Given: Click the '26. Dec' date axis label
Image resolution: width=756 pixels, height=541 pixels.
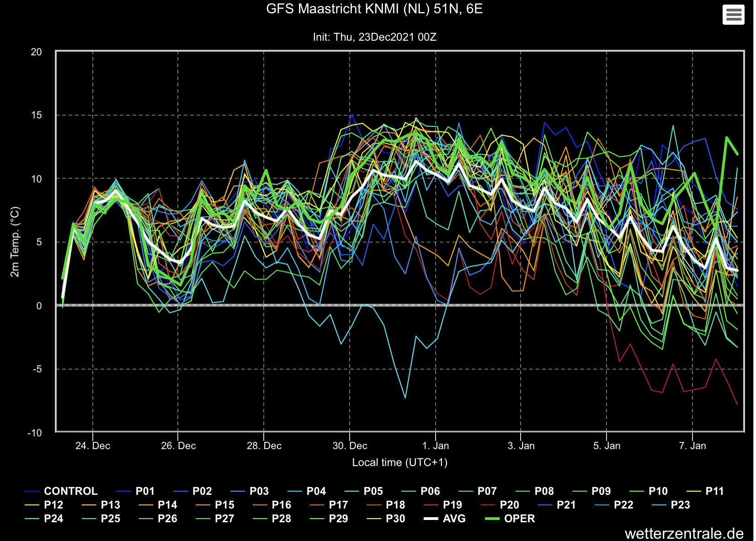Looking at the screenshot, I should point(178,446).
